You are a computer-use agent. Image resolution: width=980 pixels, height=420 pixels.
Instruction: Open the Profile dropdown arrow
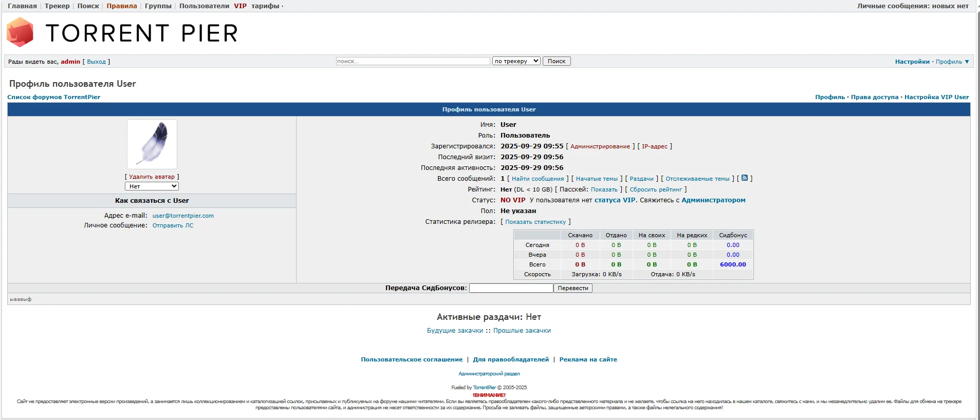tap(967, 62)
